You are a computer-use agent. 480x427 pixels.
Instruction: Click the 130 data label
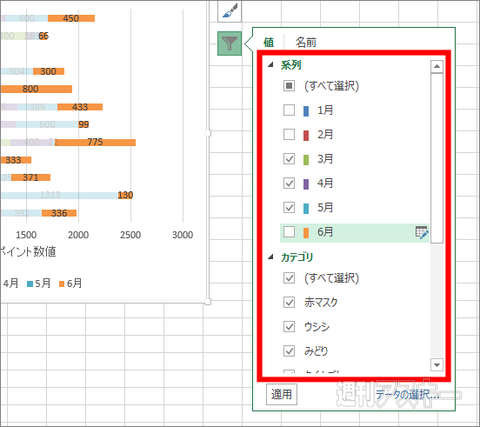click(x=125, y=195)
